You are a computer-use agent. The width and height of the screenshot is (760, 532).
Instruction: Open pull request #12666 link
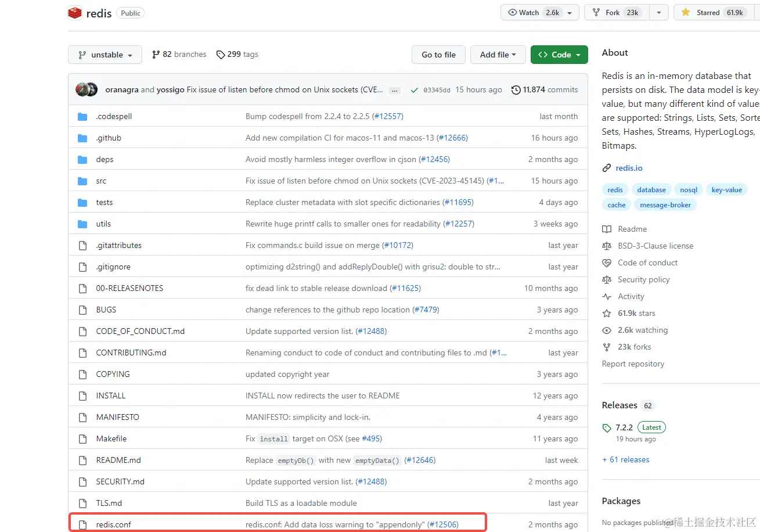452,138
